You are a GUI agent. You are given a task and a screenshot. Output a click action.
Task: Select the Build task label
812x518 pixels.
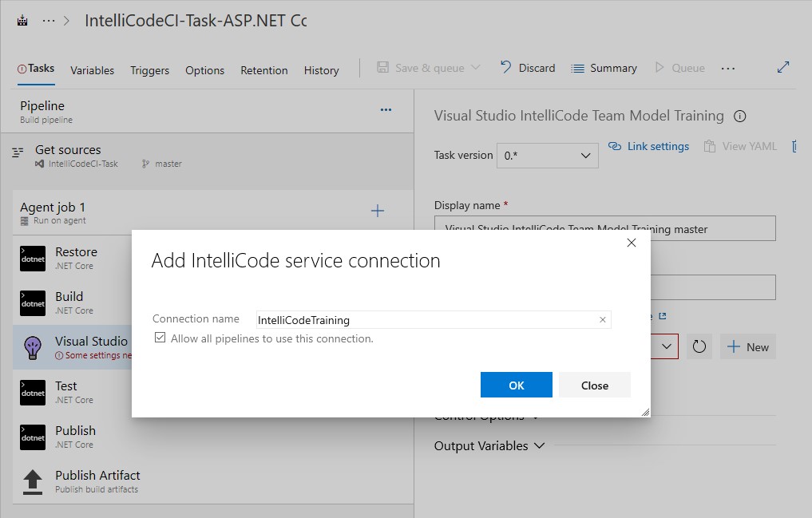coord(69,297)
